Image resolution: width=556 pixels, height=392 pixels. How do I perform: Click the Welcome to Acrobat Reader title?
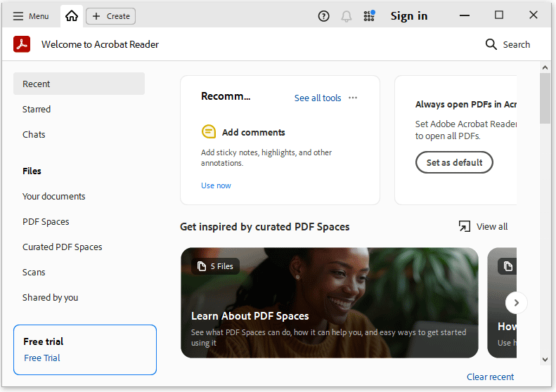pos(100,44)
